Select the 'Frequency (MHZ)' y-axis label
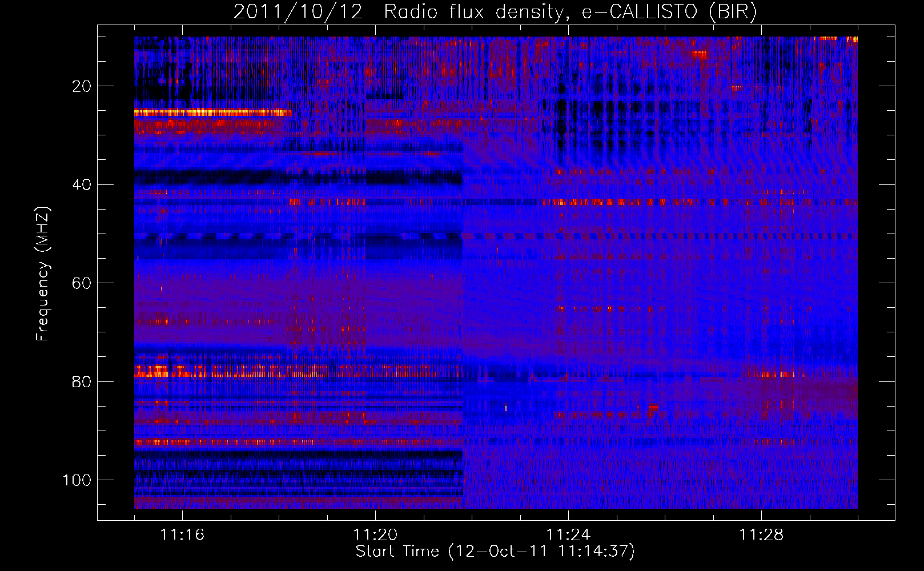 (43, 274)
